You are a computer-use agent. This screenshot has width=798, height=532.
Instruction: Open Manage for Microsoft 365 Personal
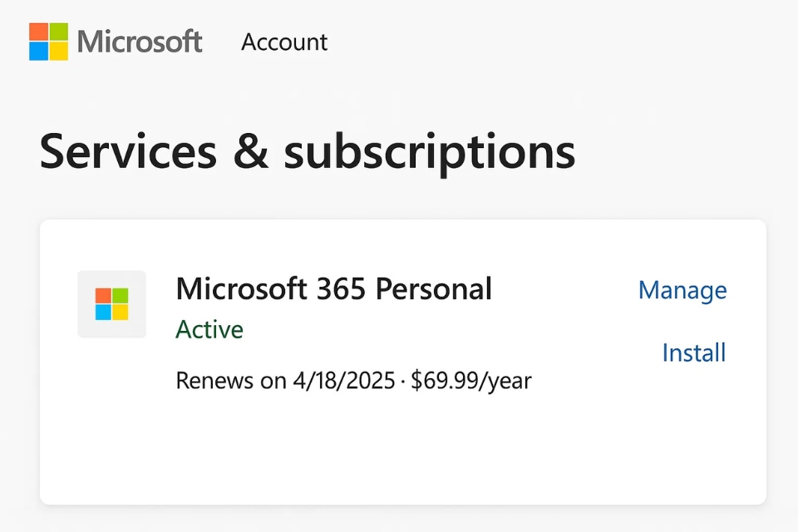pyautogui.click(x=682, y=290)
